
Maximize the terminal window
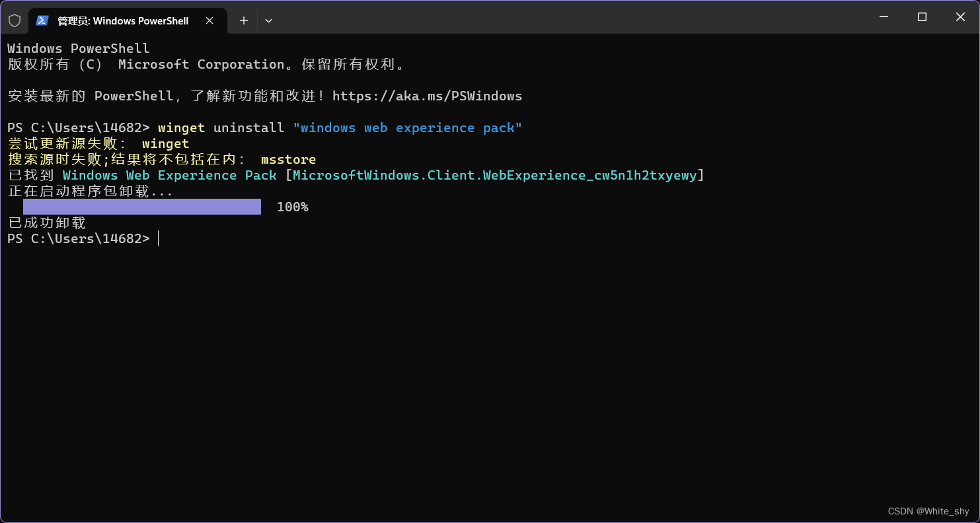pos(922,17)
